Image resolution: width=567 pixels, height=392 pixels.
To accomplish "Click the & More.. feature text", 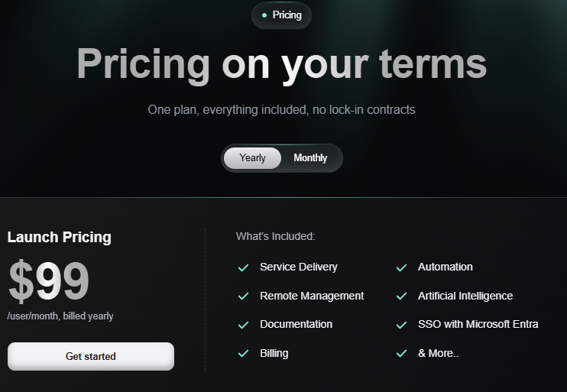I will tap(438, 353).
